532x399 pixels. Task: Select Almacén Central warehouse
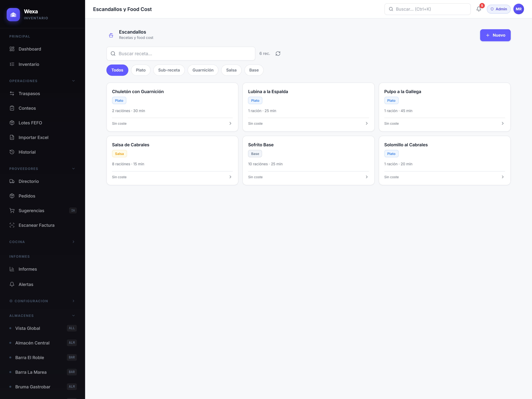point(43,343)
